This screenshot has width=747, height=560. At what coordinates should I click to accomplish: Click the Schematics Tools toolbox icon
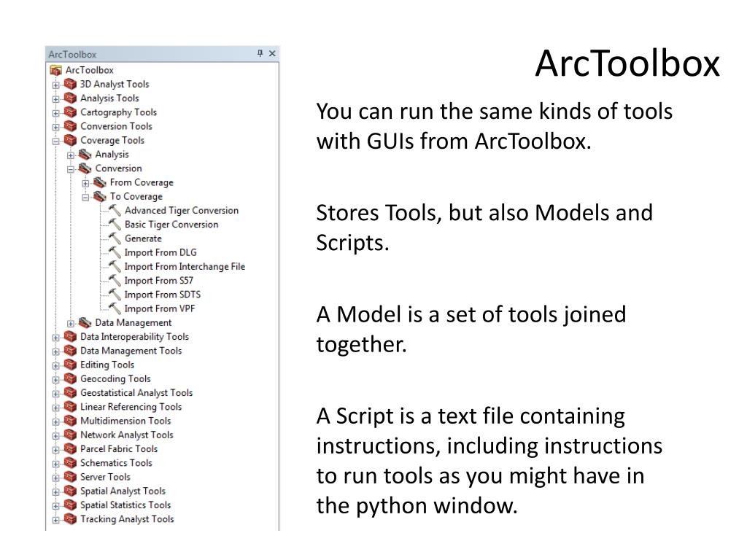[70, 463]
